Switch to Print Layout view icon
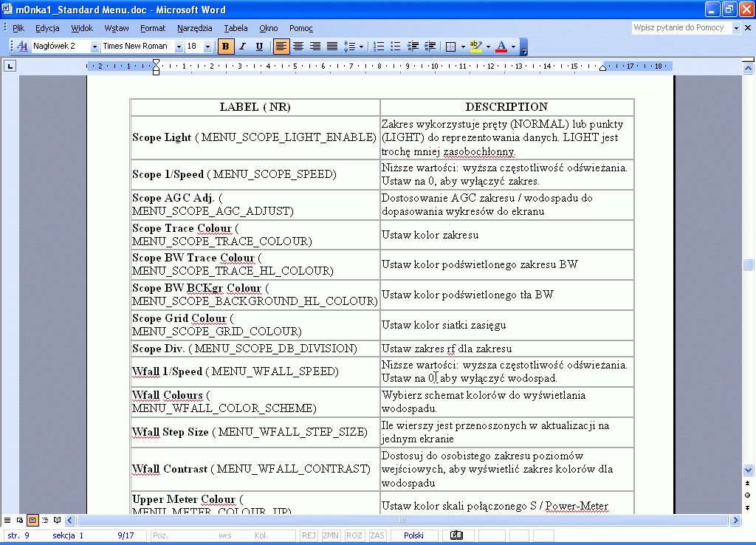The height and width of the screenshot is (545, 756). click(x=32, y=521)
